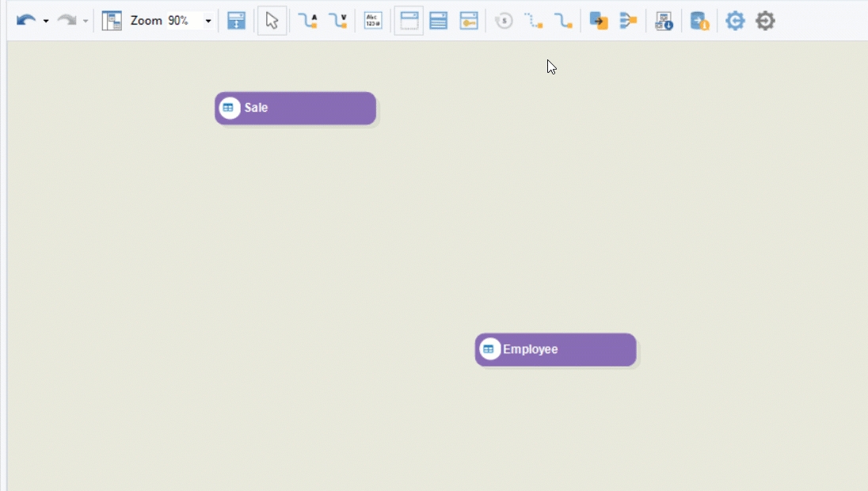
Task: Click the fit-to-height table icon
Action: [x=236, y=21]
